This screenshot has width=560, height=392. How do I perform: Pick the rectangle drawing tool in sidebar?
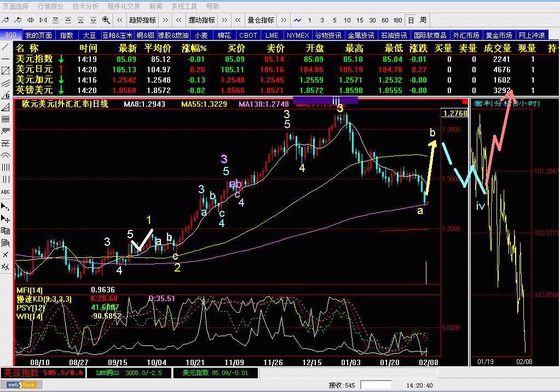point(5,71)
